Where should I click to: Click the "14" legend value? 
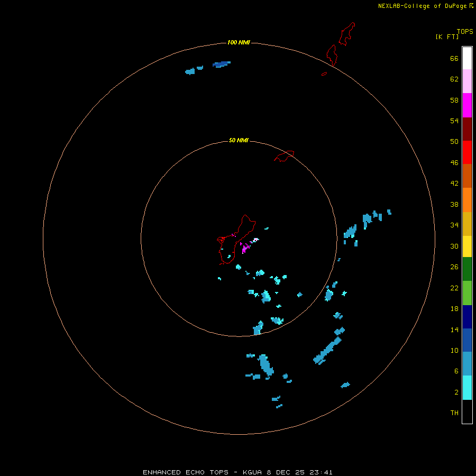(x=454, y=329)
